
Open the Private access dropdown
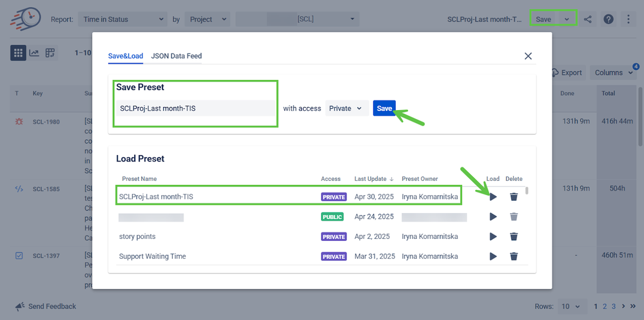click(x=347, y=108)
